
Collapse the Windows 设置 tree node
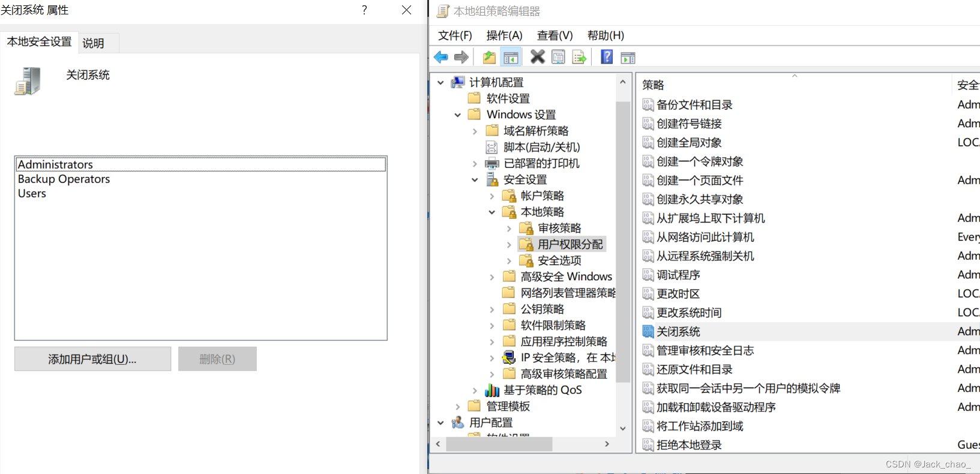coord(458,115)
